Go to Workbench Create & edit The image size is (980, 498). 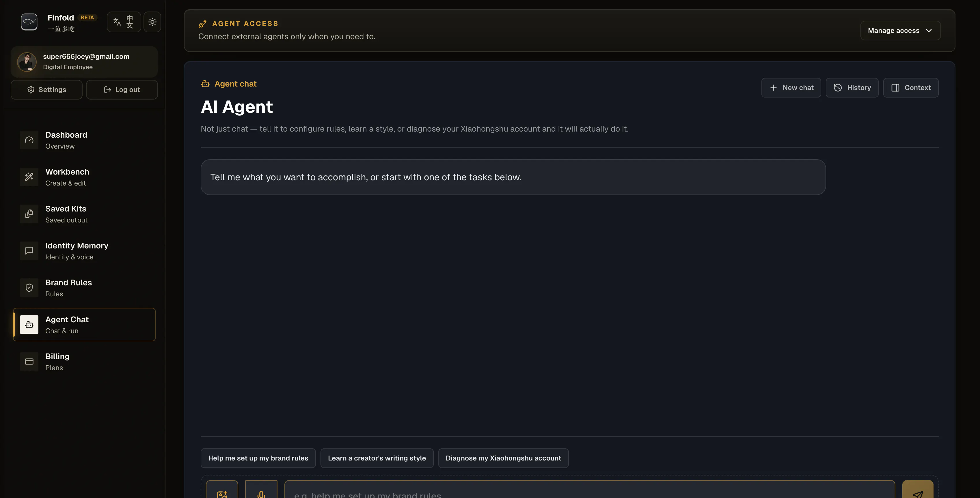(x=84, y=177)
